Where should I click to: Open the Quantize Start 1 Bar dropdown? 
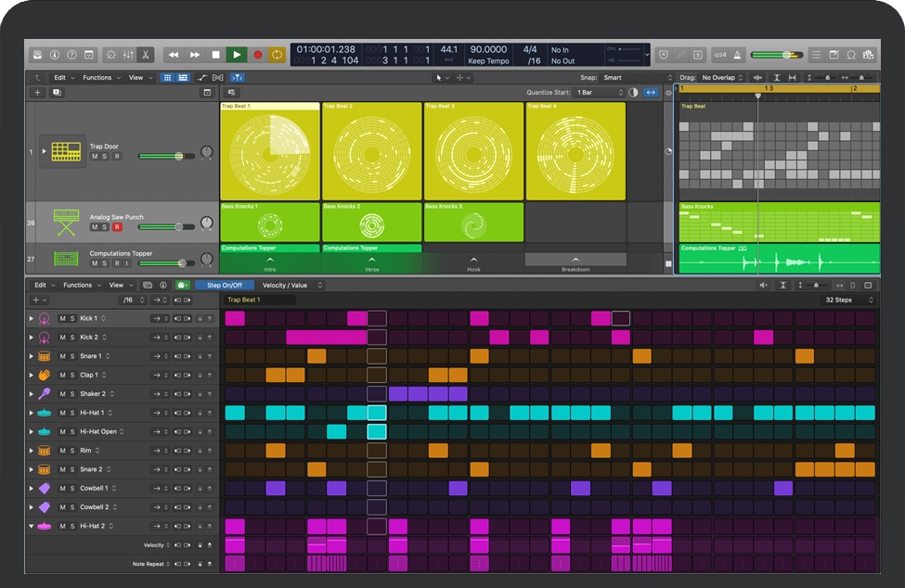600,93
